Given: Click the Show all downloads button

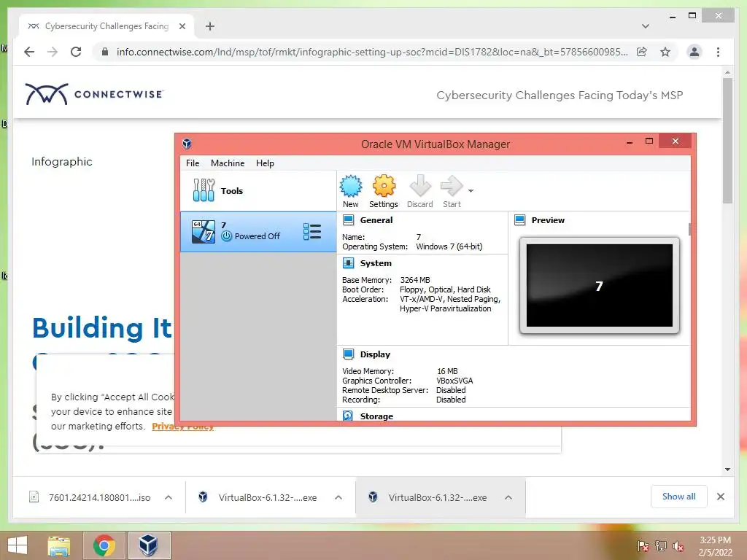Looking at the screenshot, I should click(679, 497).
